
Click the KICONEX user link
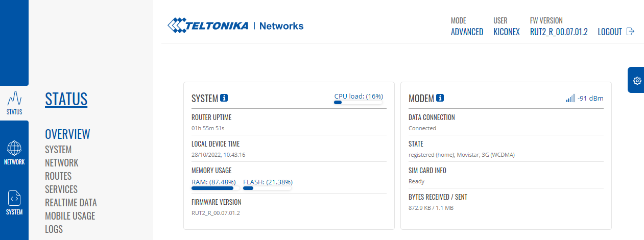pos(507,32)
